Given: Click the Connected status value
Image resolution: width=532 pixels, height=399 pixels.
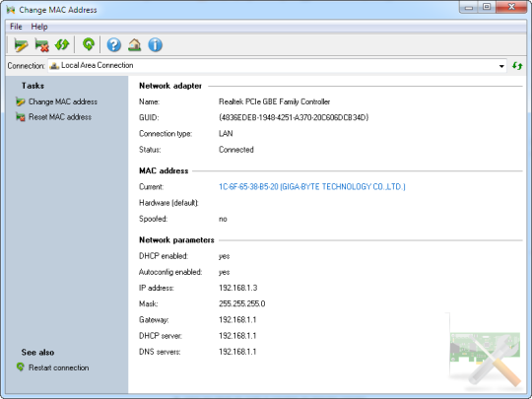Looking at the screenshot, I should pos(236,150).
